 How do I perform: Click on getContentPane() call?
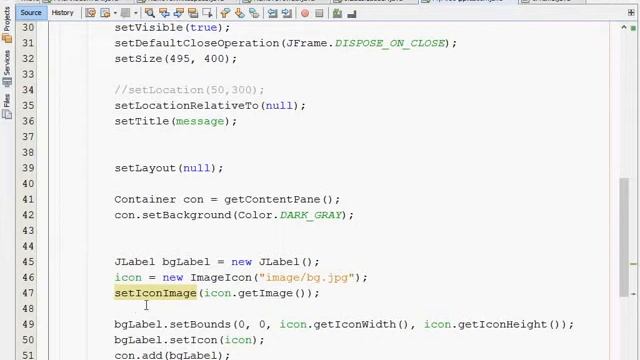[x=278, y=199]
